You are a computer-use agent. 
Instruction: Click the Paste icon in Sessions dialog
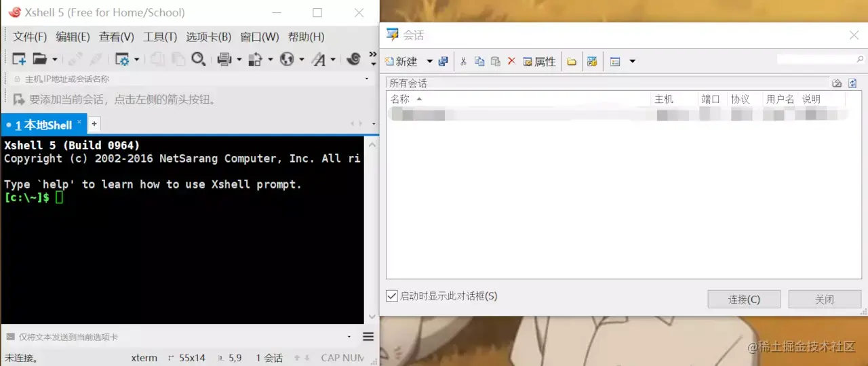click(496, 61)
